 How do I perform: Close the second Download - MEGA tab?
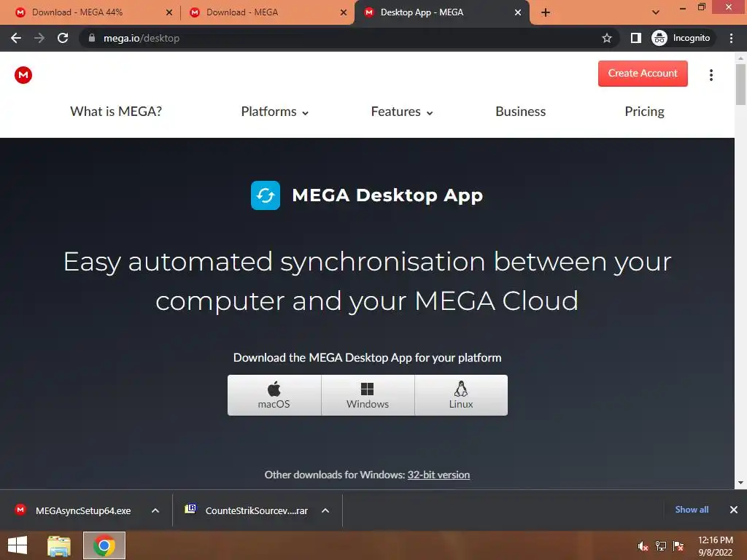344,12
